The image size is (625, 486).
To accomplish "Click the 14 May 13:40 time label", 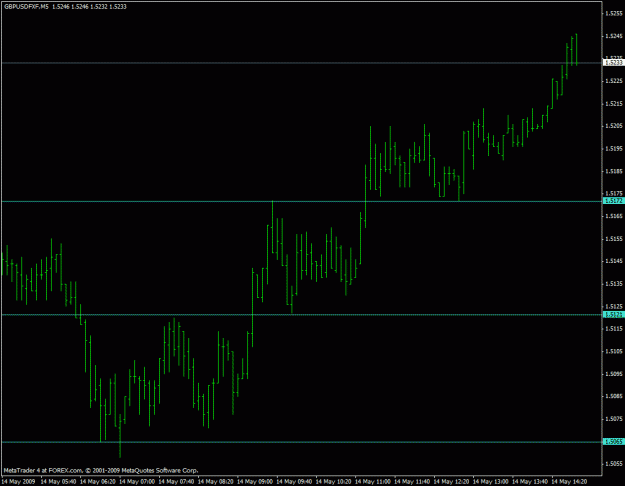I will pyautogui.click(x=530, y=482).
